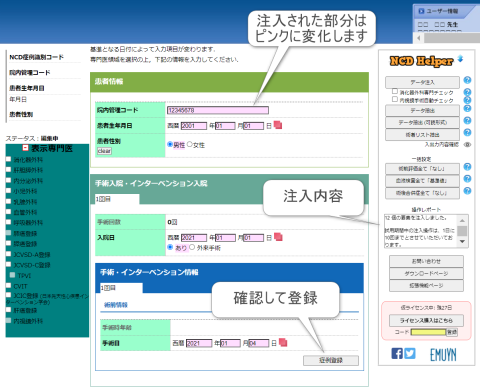This screenshot has width=480, height=390.
Task: Open ライセンス購入はこちら
Action: coord(426,320)
